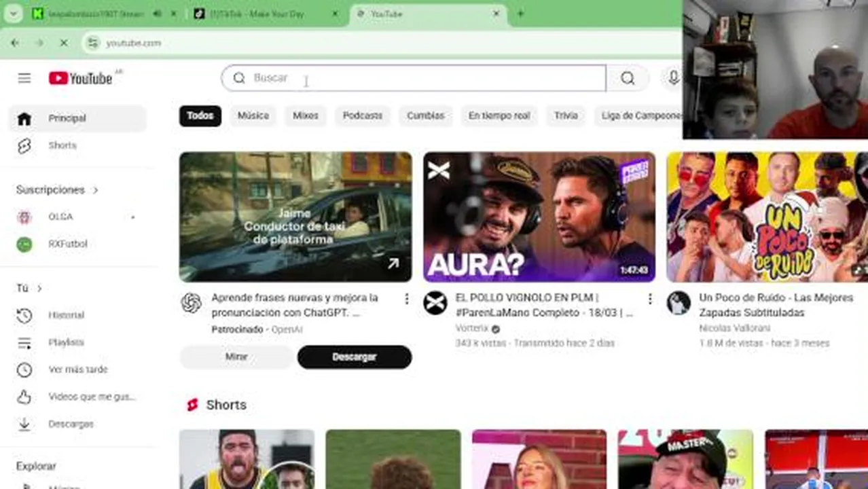The height and width of the screenshot is (489, 868).
Task: Open the AURA? video thumbnail
Action: tap(539, 217)
